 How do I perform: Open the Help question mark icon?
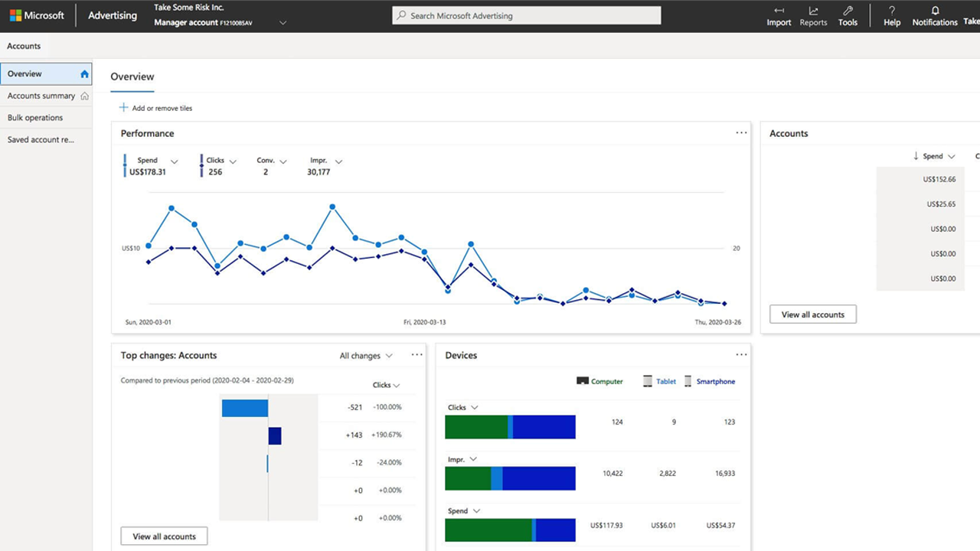click(x=892, y=11)
